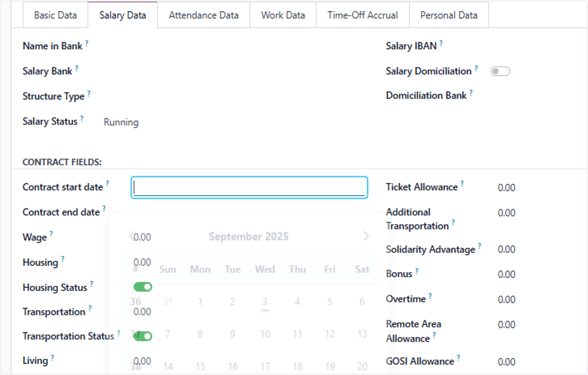
Task: Show help tooltip for Salary Status
Action: pyautogui.click(x=82, y=119)
